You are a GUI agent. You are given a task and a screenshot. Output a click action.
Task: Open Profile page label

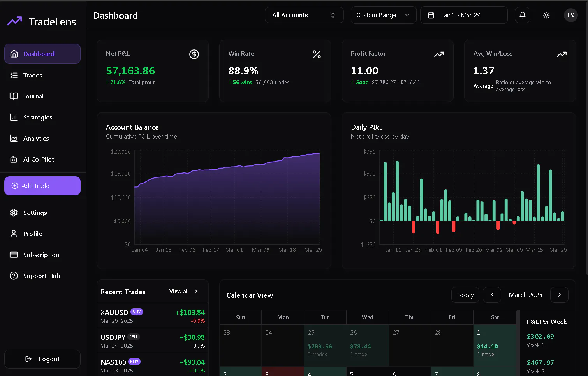tap(33, 234)
